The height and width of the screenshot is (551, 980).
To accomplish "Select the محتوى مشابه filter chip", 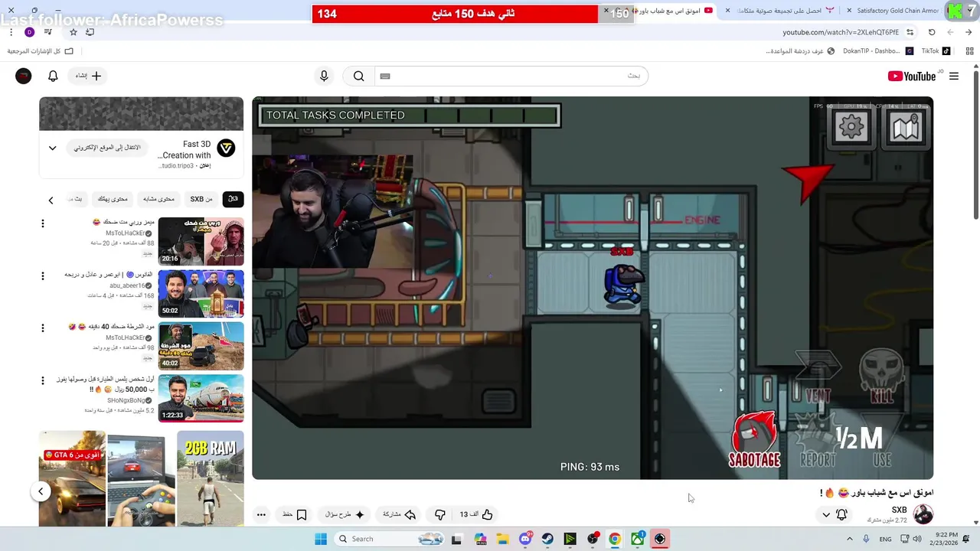I will [x=159, y=199].
